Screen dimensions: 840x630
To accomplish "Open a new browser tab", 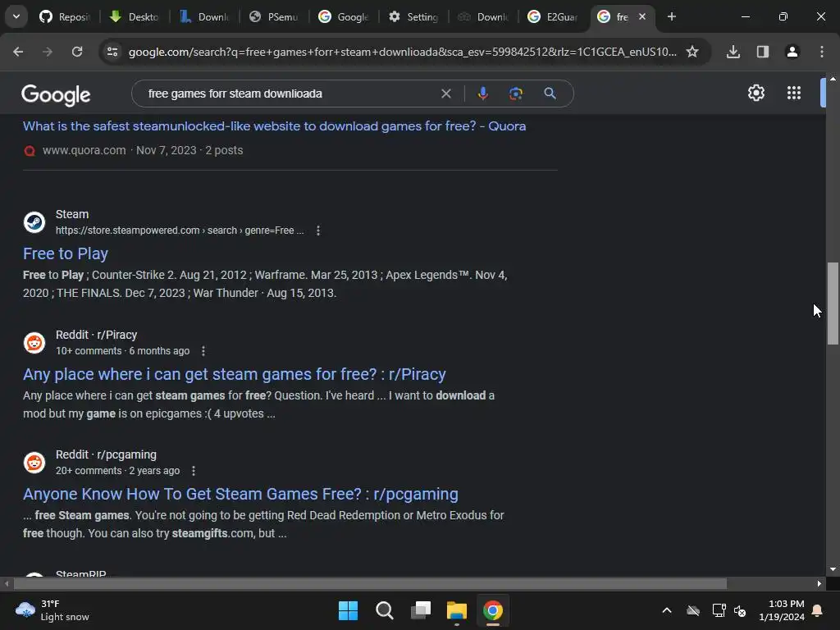I will (x=671, y=16).
